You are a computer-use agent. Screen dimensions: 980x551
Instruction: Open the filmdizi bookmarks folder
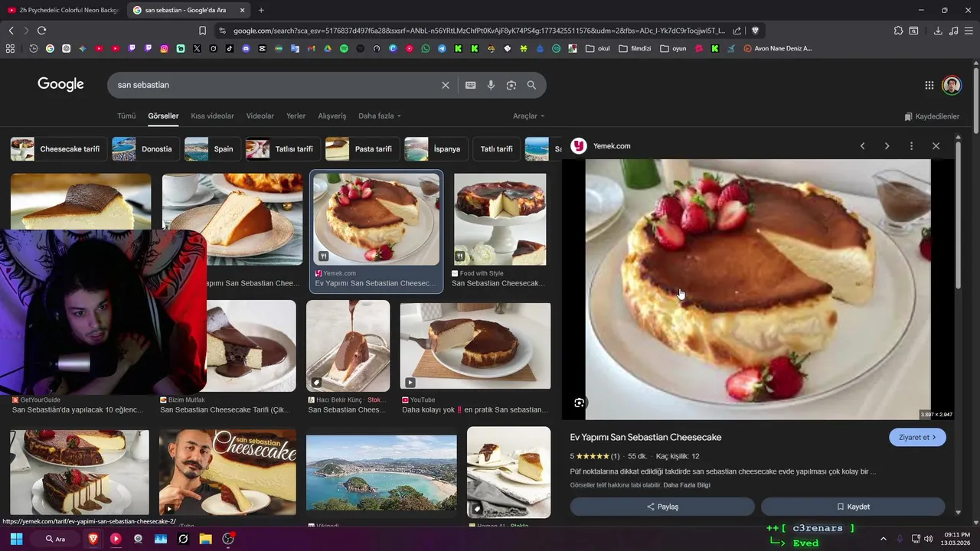(635, 48)
